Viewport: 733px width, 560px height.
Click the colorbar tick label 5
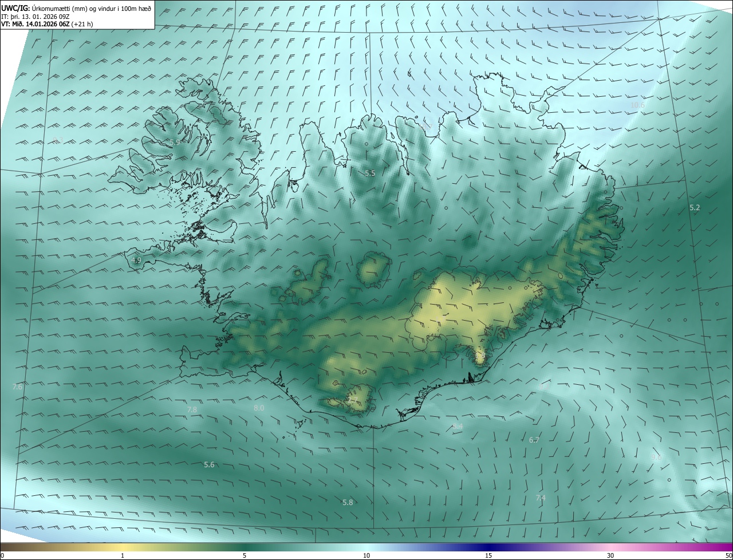tap(245, 555)
